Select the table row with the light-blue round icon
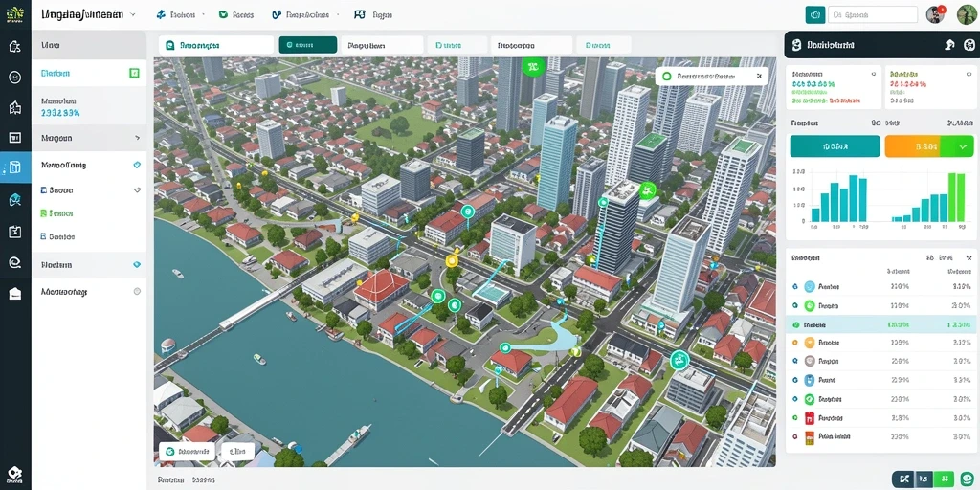 coord(880,287)
